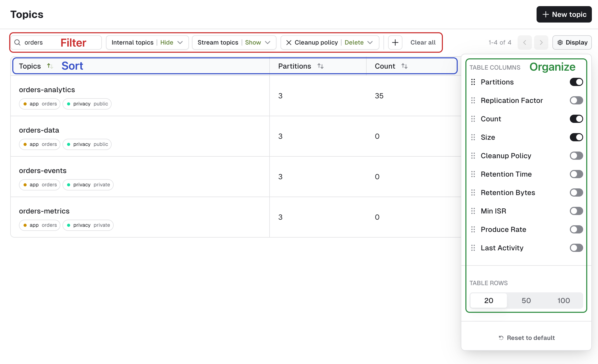Image resolution: width=598 pixels, height=364 pixels.
Task: Grab the Min ISR drag handle
Action: point(473,211)
